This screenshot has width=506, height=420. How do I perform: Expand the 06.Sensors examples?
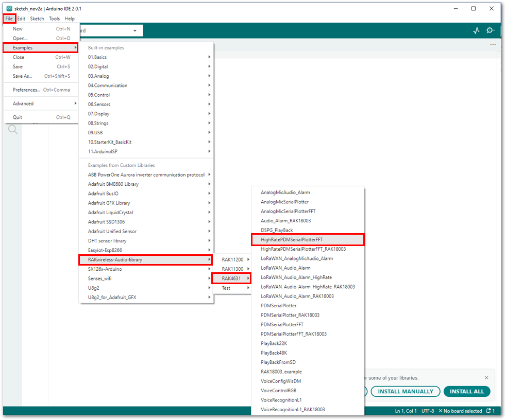146,104
